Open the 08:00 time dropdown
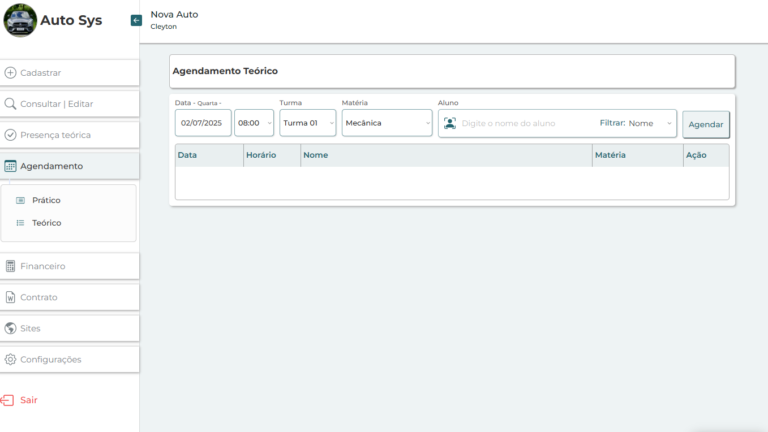Image resolution: width=768 pixels, height=432 pixels. click(254, 123)
